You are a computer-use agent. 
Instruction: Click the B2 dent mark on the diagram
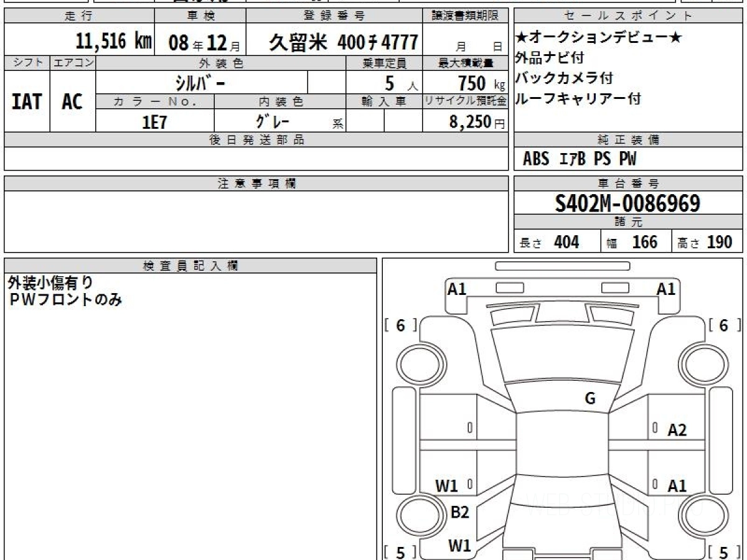coord(459,513)
